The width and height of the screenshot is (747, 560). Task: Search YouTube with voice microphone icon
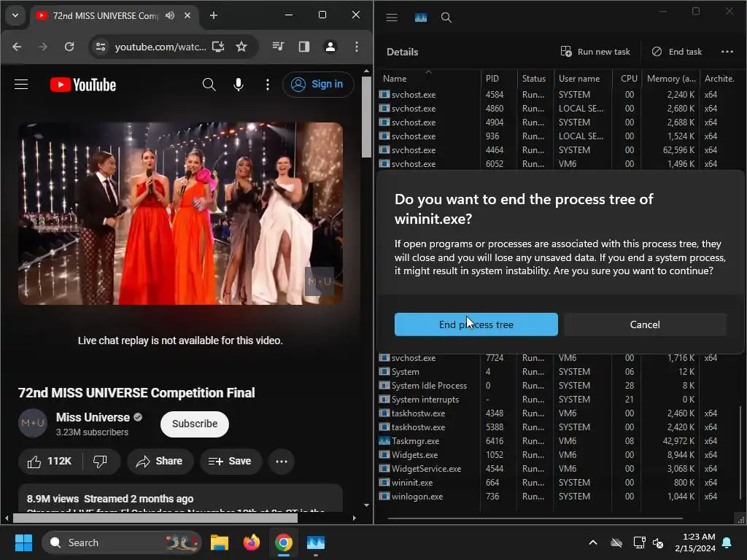[239, 85]
